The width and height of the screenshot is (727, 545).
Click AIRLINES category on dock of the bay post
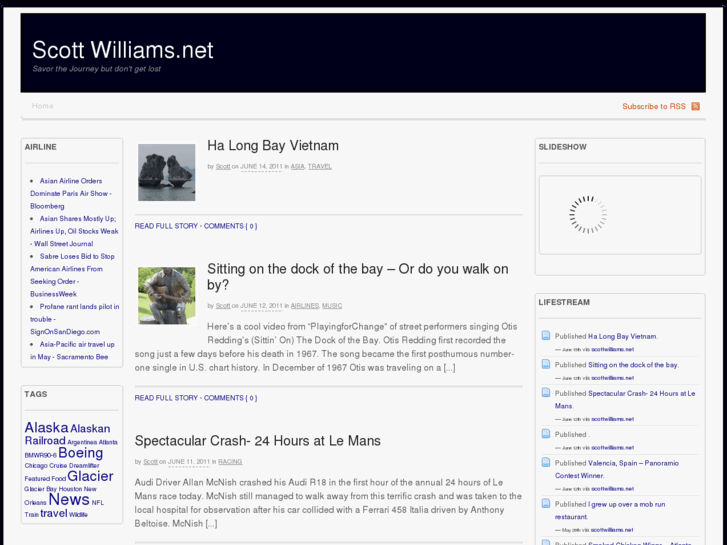point(305,306)
